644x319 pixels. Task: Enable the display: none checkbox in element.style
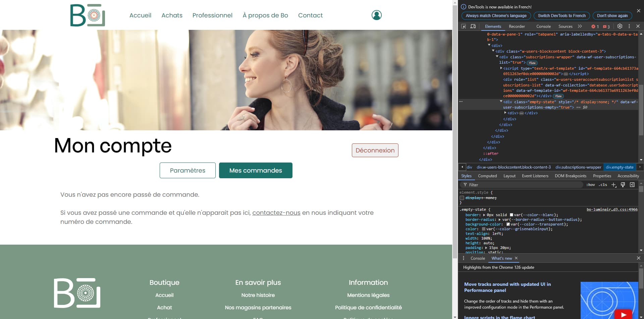462,198
